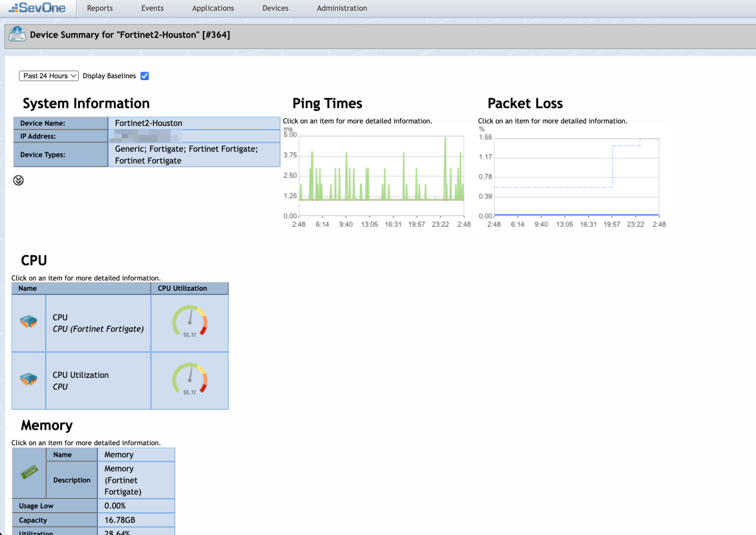Expand system information with the chevron icon
Screen dimensions: 756x535
[x=18, y=180]
